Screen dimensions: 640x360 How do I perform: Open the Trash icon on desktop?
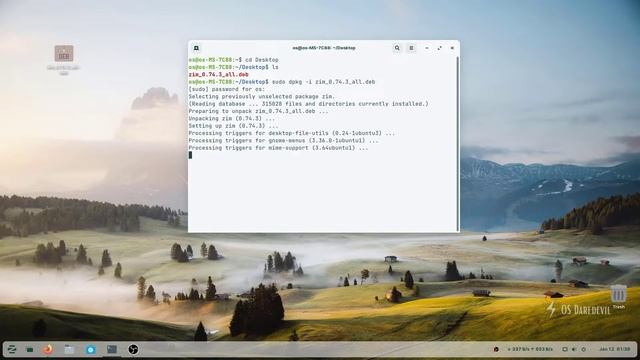tap(618, 297)
